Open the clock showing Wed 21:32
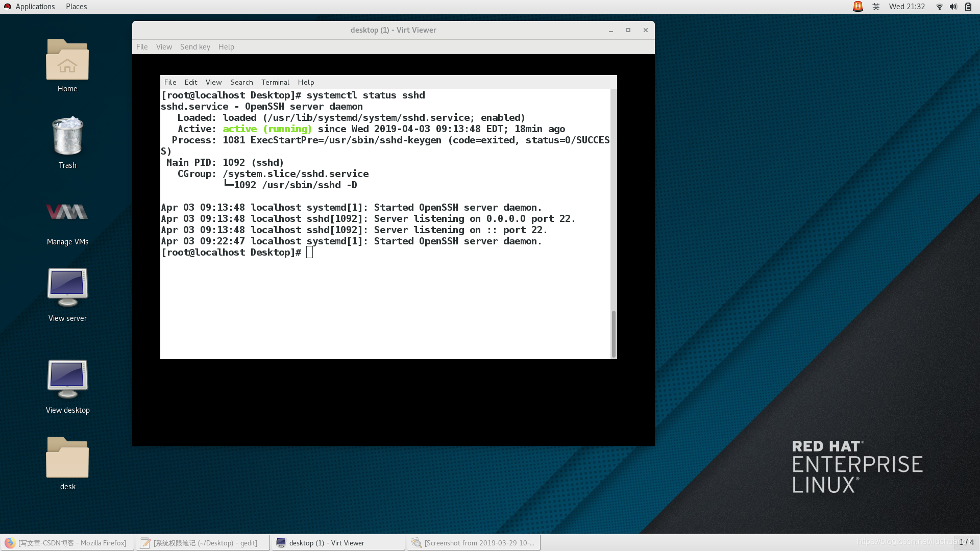Image resolution: width=980 pixels, height=551 pixels. (907, 7)
